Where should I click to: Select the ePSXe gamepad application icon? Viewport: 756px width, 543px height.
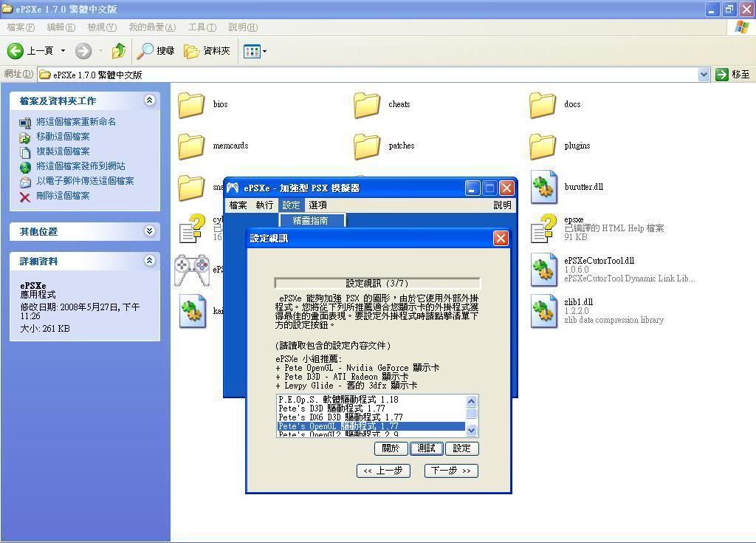[192, 270]
